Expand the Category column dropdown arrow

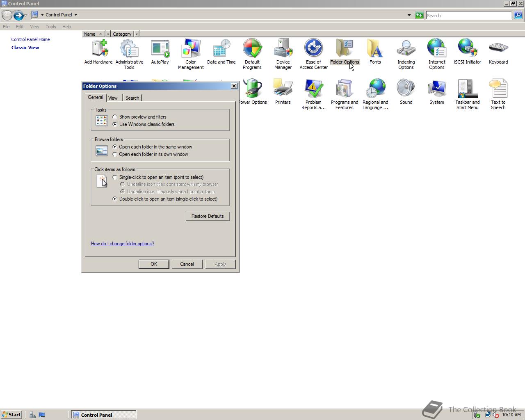[x=137, y=34]
